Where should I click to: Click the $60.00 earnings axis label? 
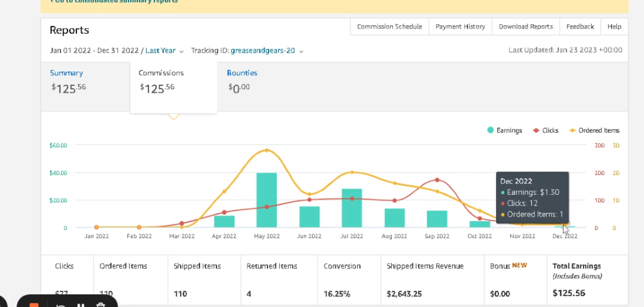58,145
